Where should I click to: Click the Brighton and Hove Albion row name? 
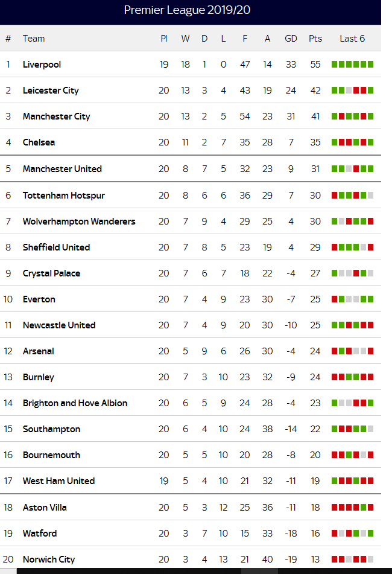tap(75, 403)
